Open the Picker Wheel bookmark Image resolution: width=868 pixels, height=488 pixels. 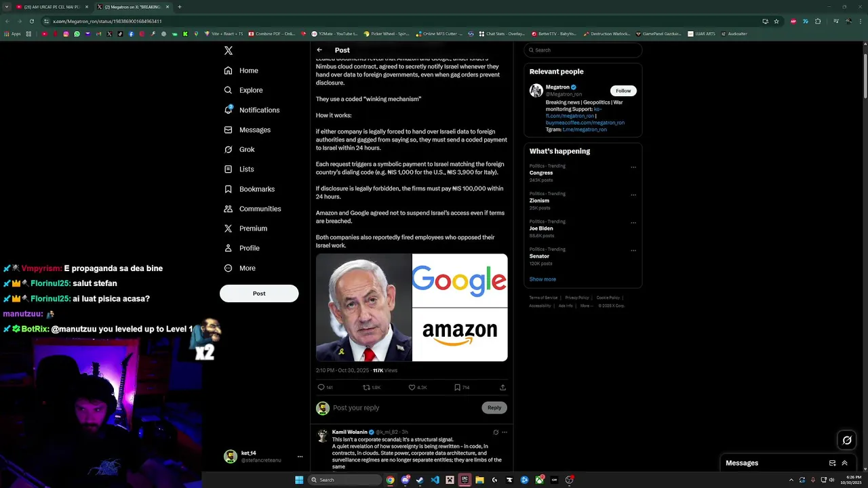point(386,34)
